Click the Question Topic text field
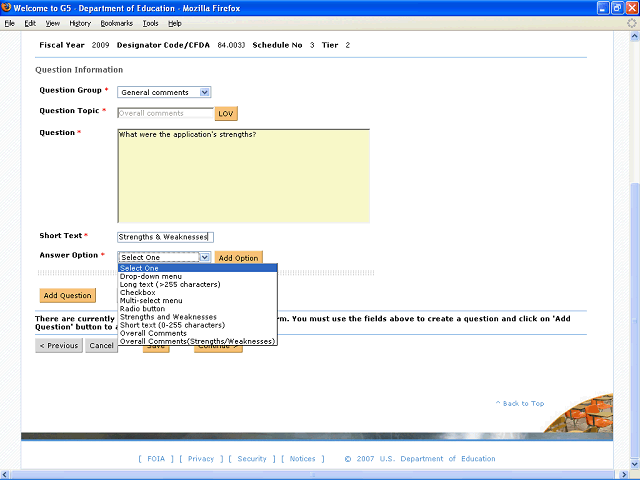Screen dimensions: 640x480 point(165,113)
